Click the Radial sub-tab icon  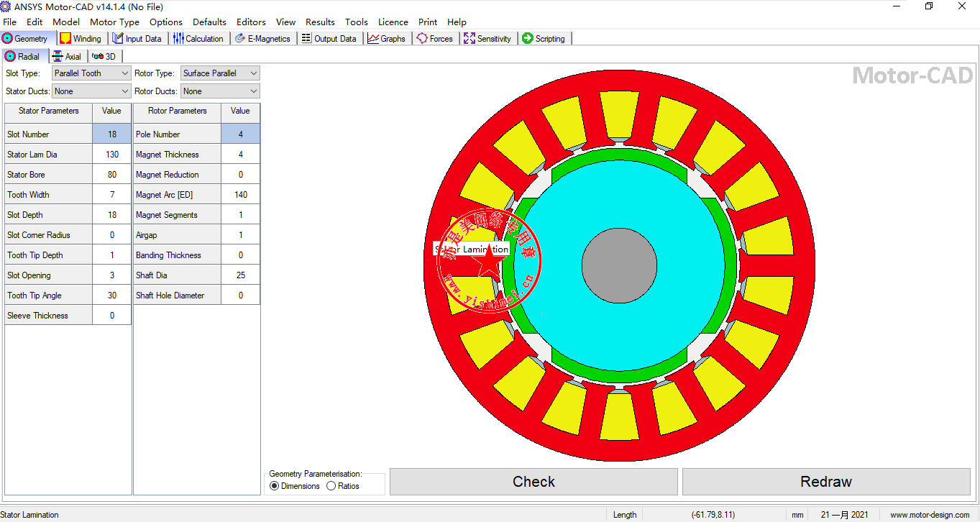[10, 56]
